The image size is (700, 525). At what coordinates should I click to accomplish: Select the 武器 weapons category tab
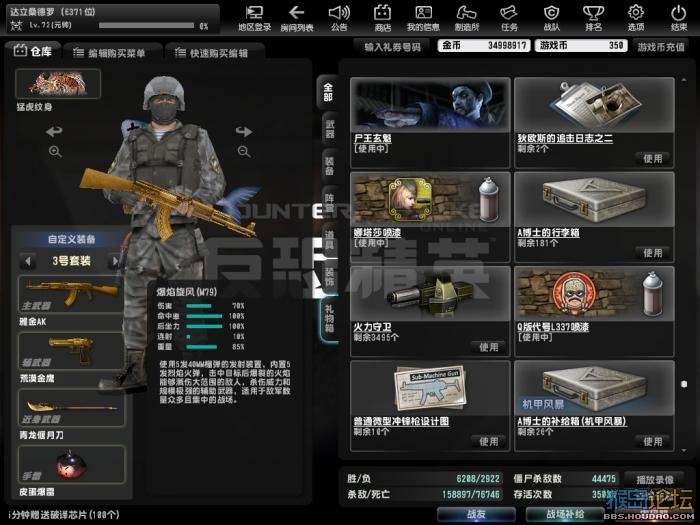click(x=329, y=129)
